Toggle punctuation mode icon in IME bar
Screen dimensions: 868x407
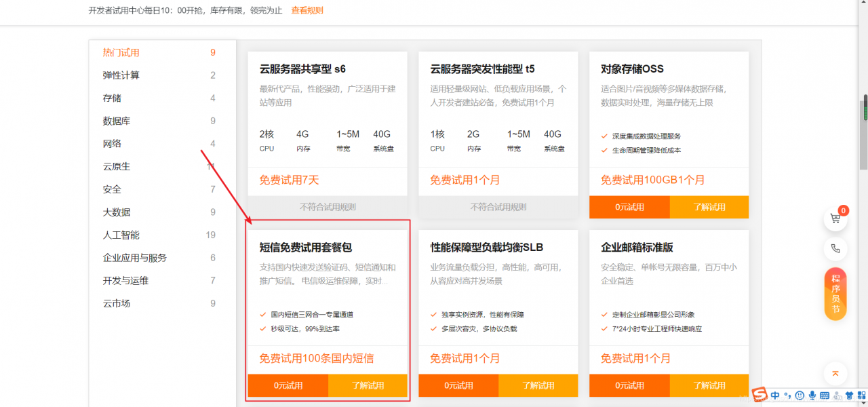(787, 395)
